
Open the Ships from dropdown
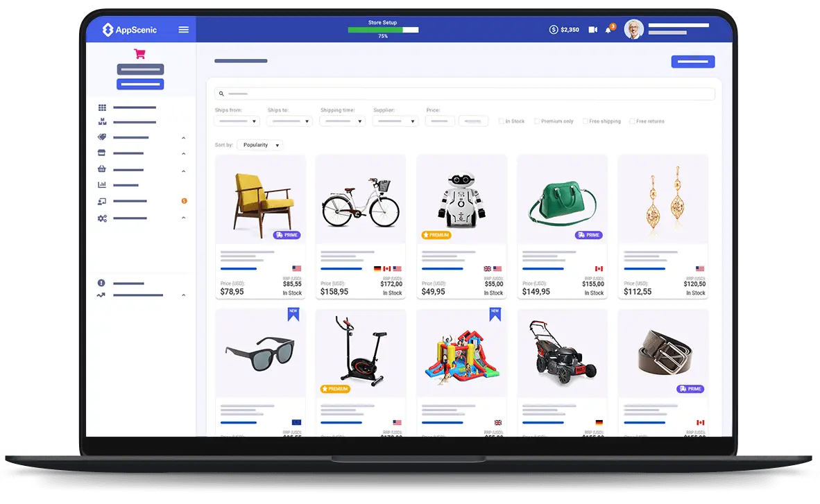[x=237, y=121]
